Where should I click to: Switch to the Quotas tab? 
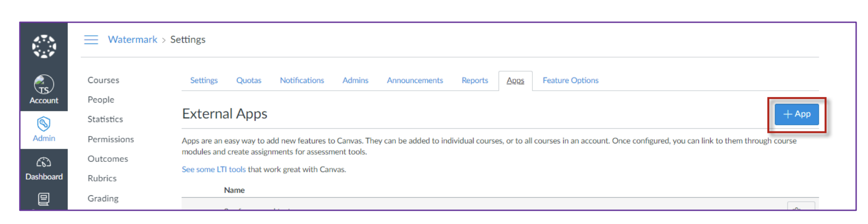[x=249, y=80]
